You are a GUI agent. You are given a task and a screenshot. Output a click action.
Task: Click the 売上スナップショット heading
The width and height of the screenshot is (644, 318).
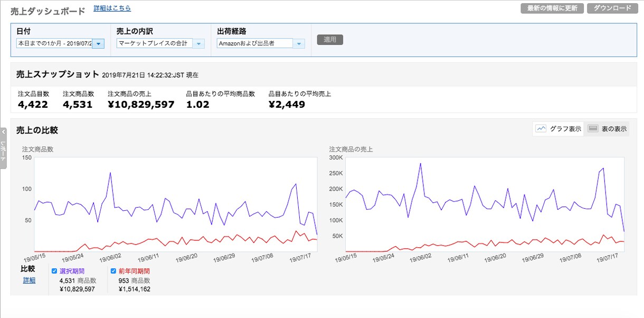coord(58,74)
